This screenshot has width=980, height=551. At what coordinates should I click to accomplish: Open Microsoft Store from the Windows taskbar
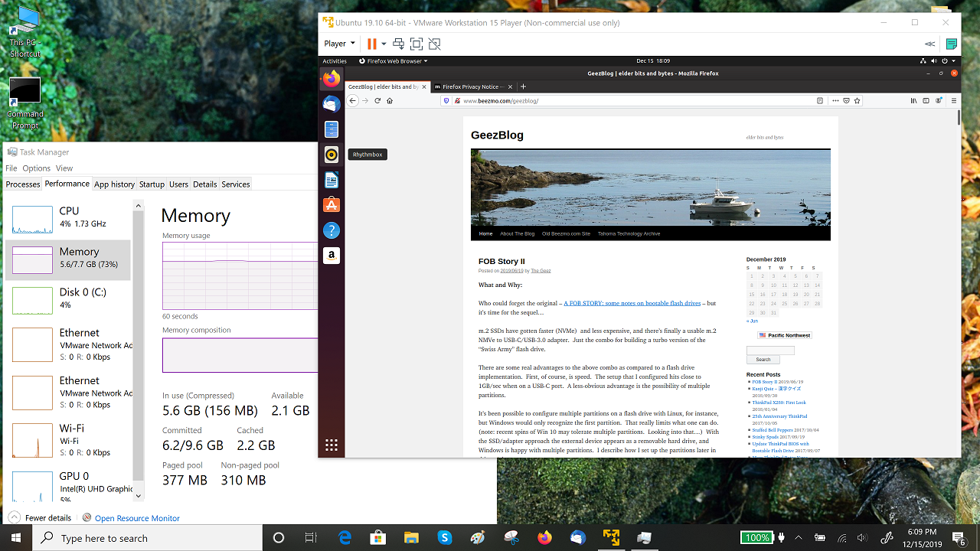point(377,538)
